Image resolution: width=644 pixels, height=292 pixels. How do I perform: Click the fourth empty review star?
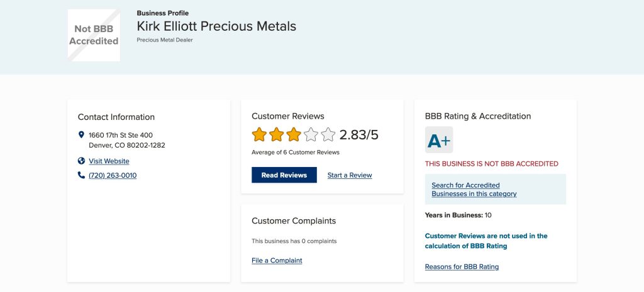click(311, 134)
